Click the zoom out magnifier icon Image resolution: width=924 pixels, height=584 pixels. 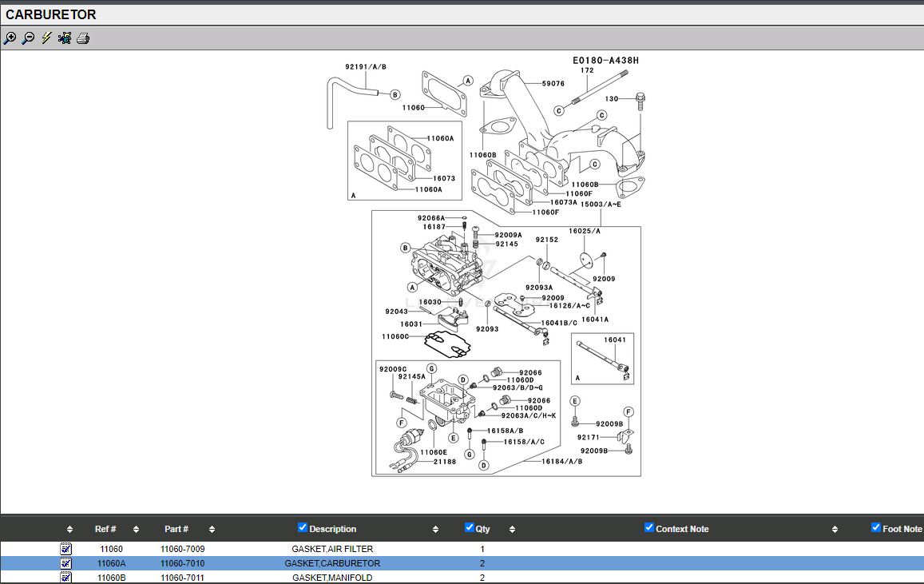[28, 38]
